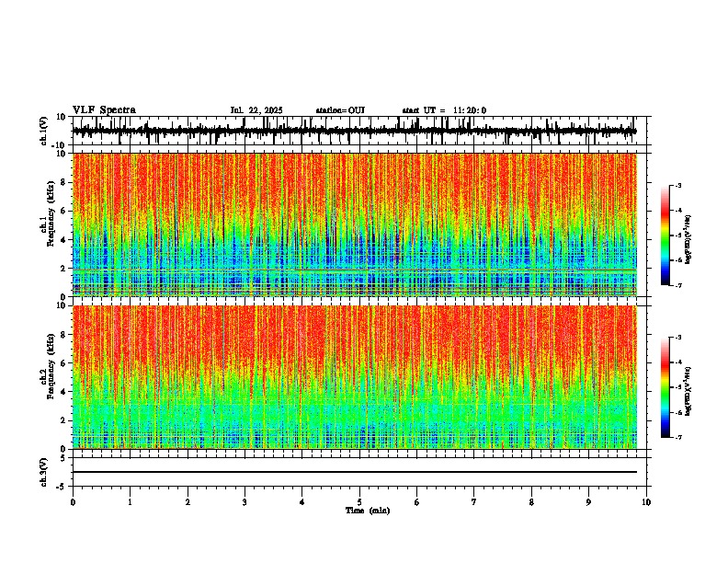The width and height of the screenshot is (728, 563).
Task: Click the '2' kHz tick on ch.2 axis
Action: pyautogui.click(x=64, y=420)
